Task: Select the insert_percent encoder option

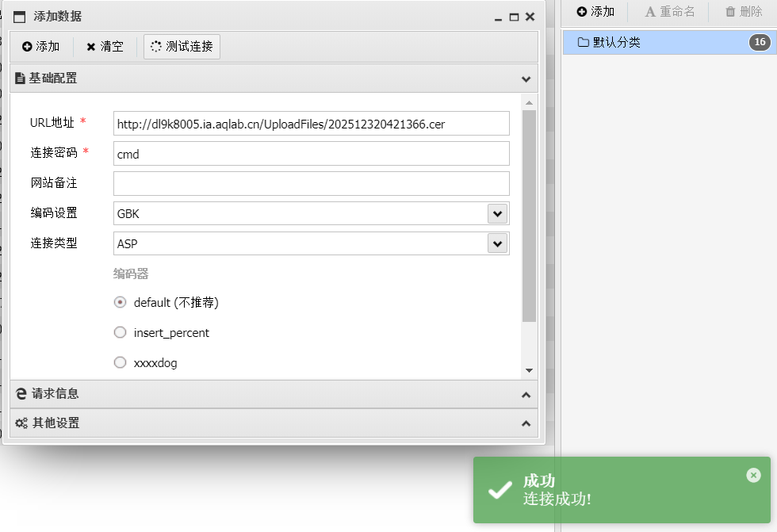Action: (x=121, y=332)
